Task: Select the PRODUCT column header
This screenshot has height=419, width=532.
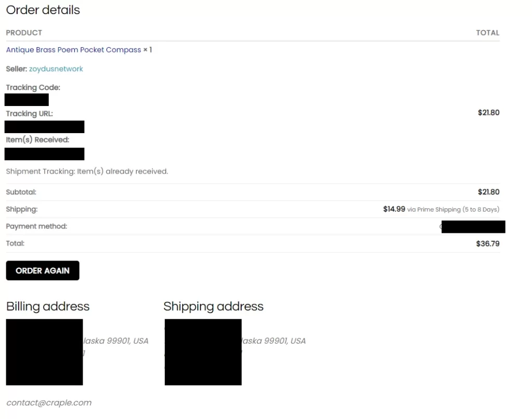Action: click(24, 33)
